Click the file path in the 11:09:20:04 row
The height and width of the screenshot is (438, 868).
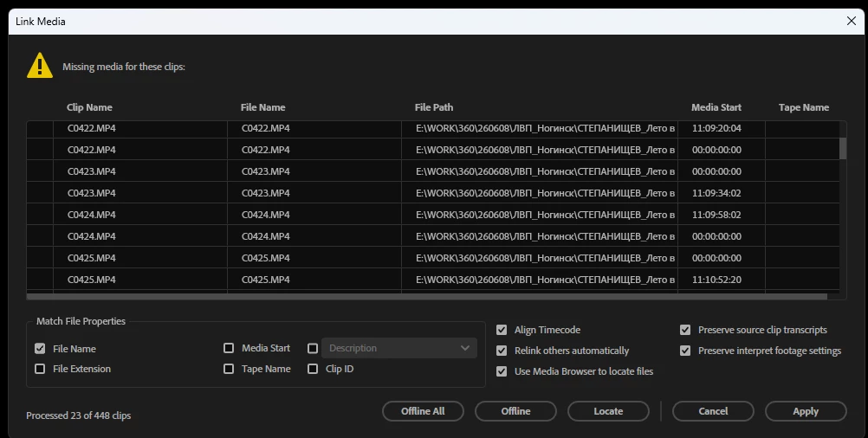(x=545, y=128)
